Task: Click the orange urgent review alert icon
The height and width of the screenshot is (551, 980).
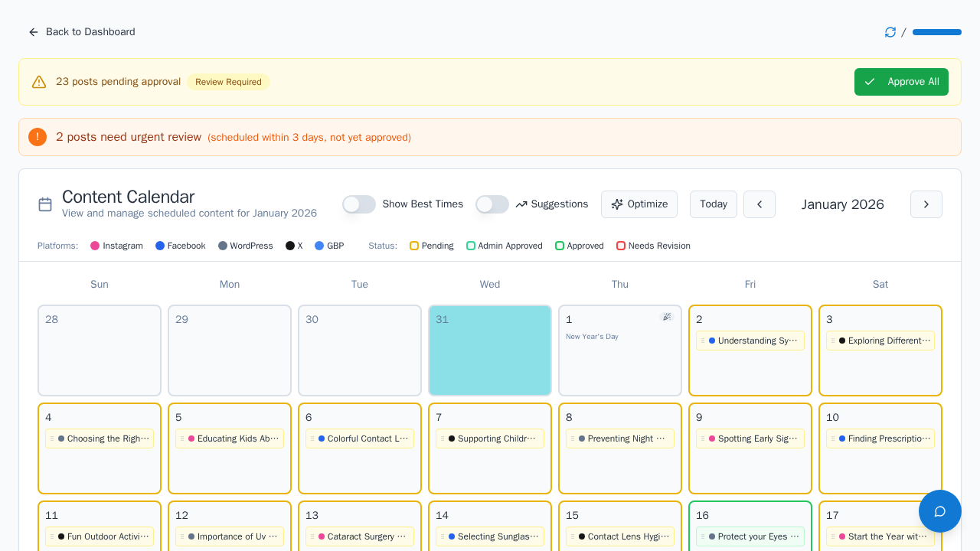Action: pos(38,136)
